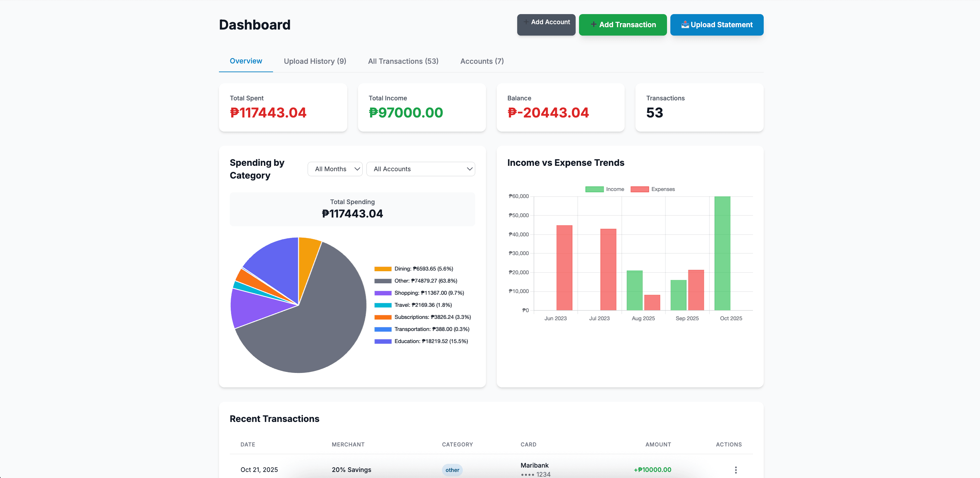Viewport: 980px width, 478px height.
Task: Switch to the Upload History tab
Action: point(315,61)
